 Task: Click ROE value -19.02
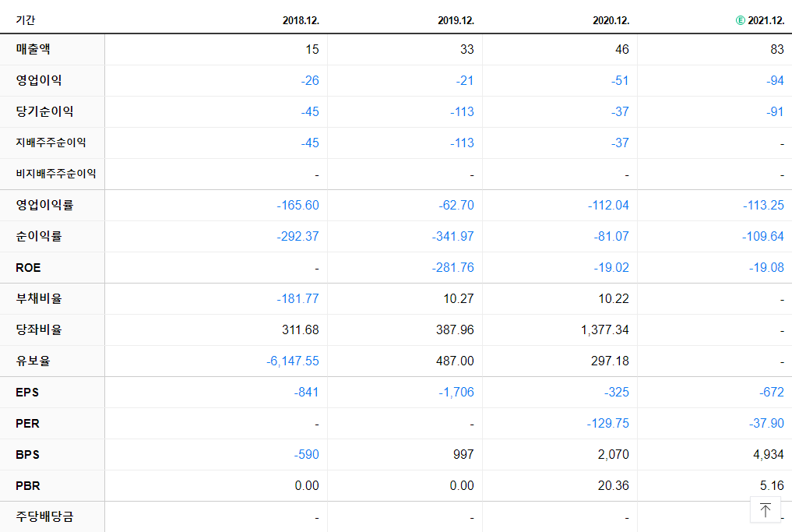pos(611,268)
